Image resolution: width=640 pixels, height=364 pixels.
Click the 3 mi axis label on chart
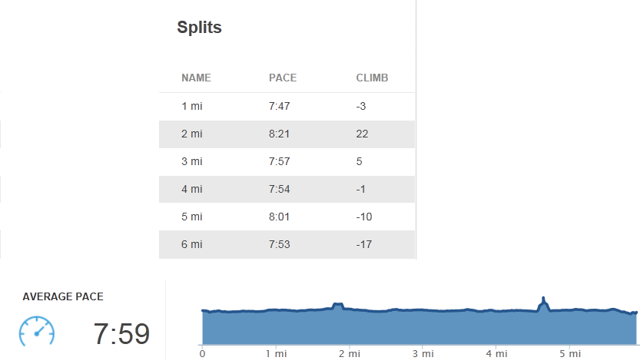click(423, 354)
